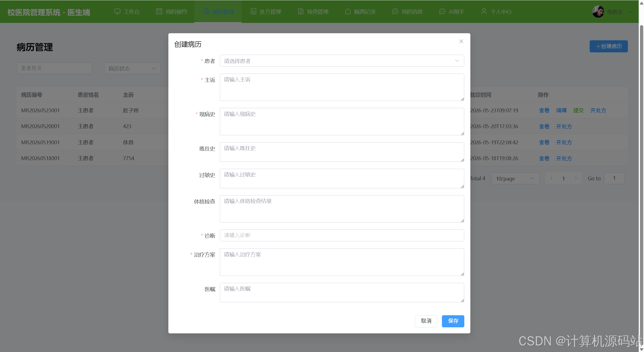This screenshot has height=352, width=644.
Task: Click the 患者姓名 search field
Action: pos(54,68)
